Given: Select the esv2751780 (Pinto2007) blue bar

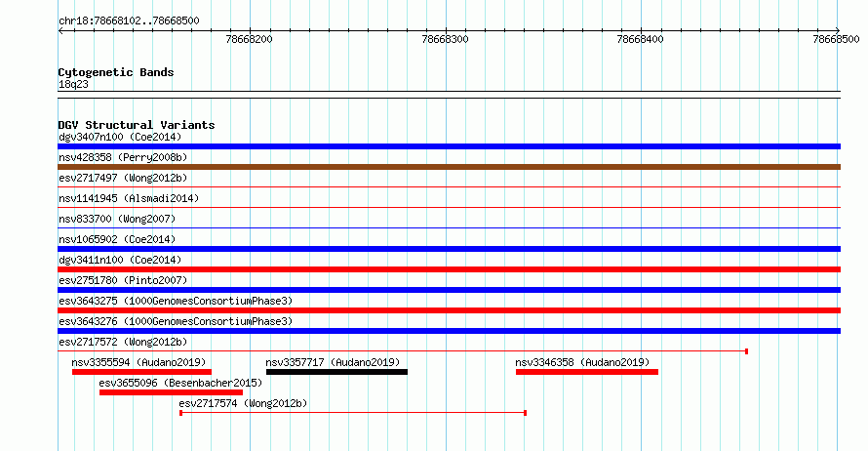Looking at the screenshot, I should (x=449, y=290).
